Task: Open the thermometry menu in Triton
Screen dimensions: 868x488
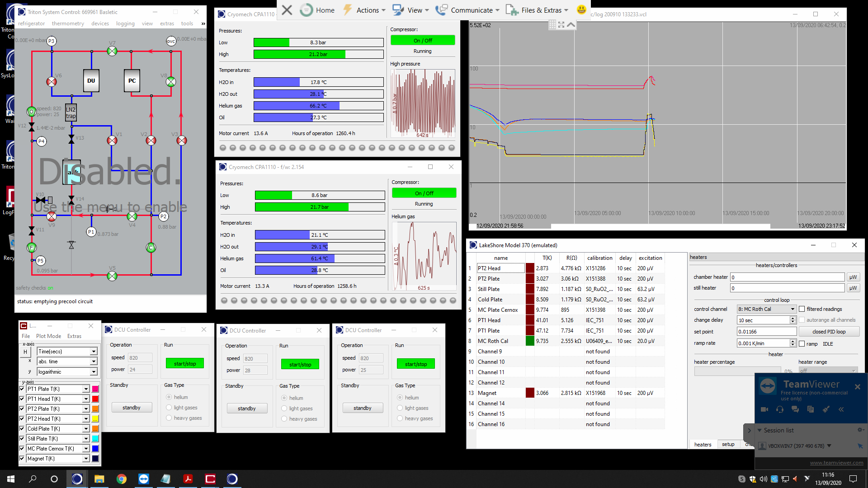Action: click(x=68, y=23)
